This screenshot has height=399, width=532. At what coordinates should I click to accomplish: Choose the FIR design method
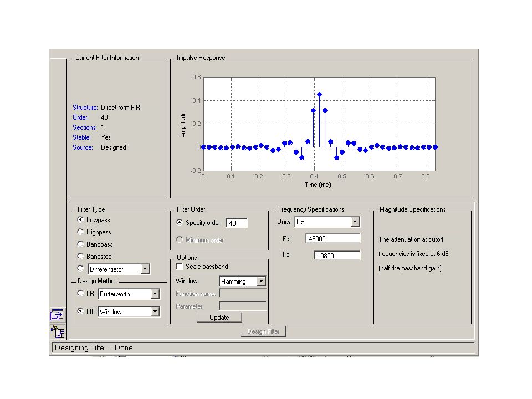(80, 311)
